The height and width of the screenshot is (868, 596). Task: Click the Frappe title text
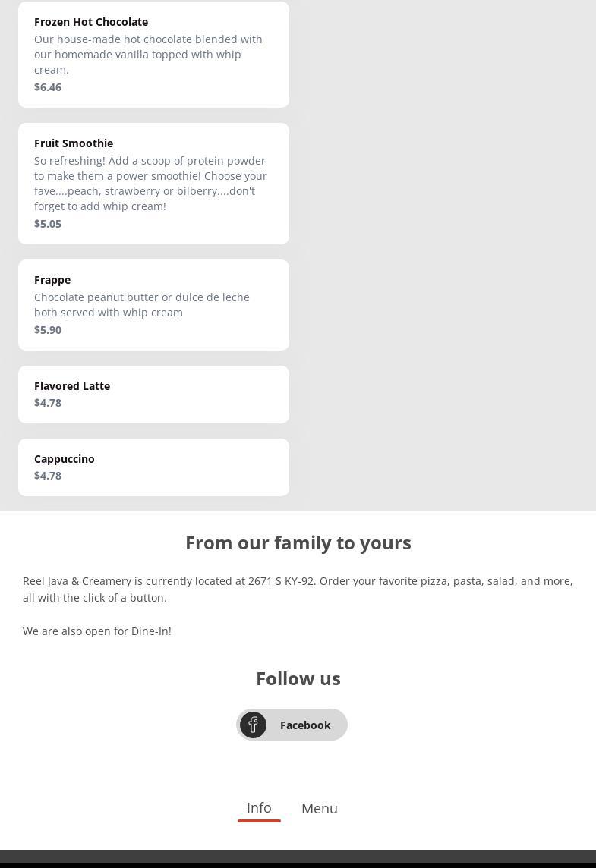(x=52, y=280)
